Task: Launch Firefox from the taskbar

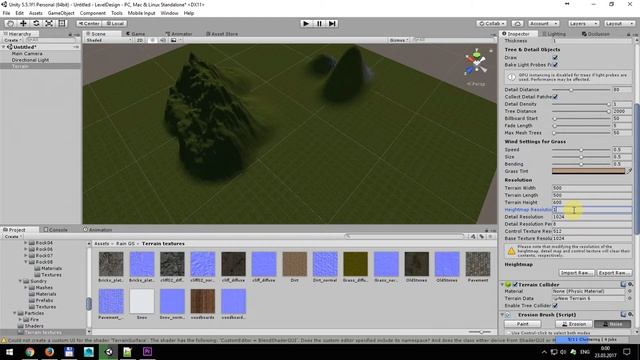Action: 49,351
